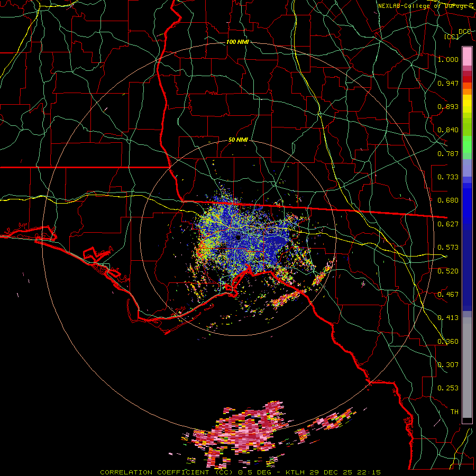Click the 0.307 scale value
The image size is (476, 476).
(448, 365)
